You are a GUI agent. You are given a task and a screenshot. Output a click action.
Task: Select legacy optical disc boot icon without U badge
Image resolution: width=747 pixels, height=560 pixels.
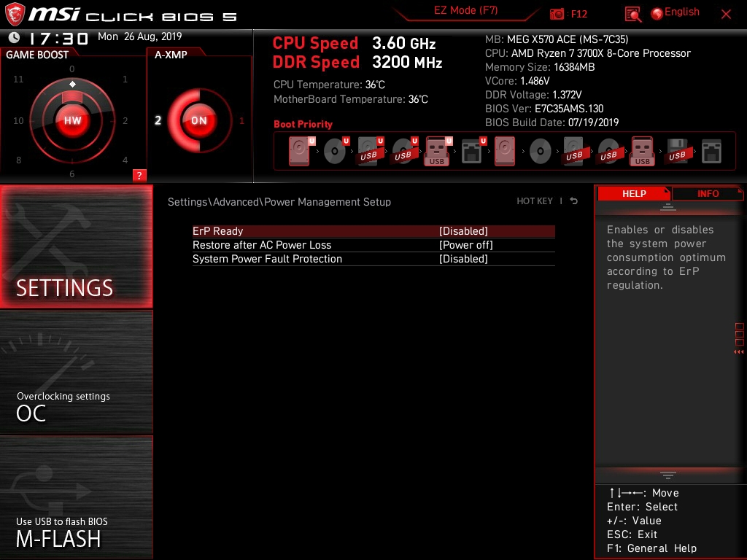pos(541,152)
